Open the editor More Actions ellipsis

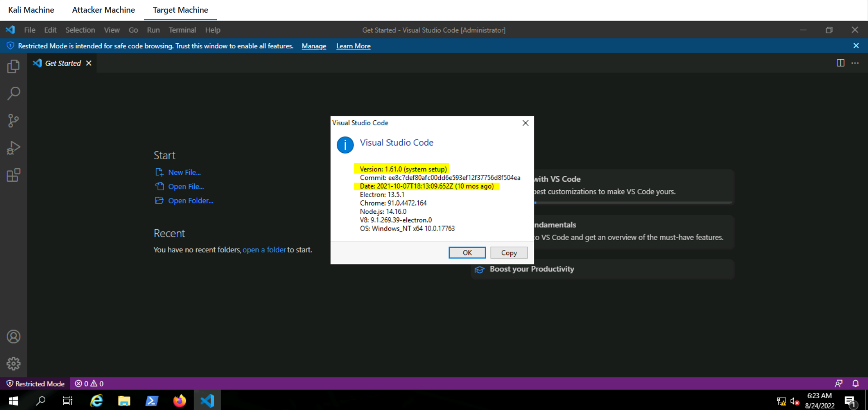pyautogui.click(x=855, y=63)
